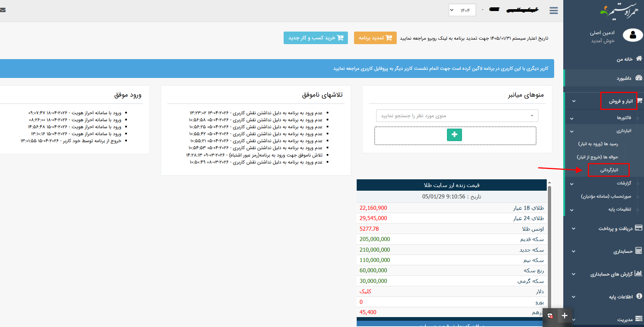Click the home icon beside خانه من
The height and width of the screenshot is (327, 644).
(x=639, y=58)
